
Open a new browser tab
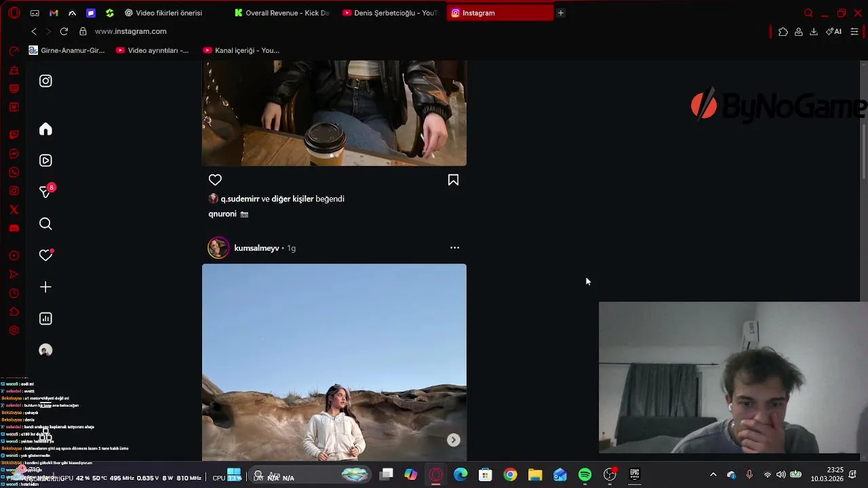coord(561,13)
